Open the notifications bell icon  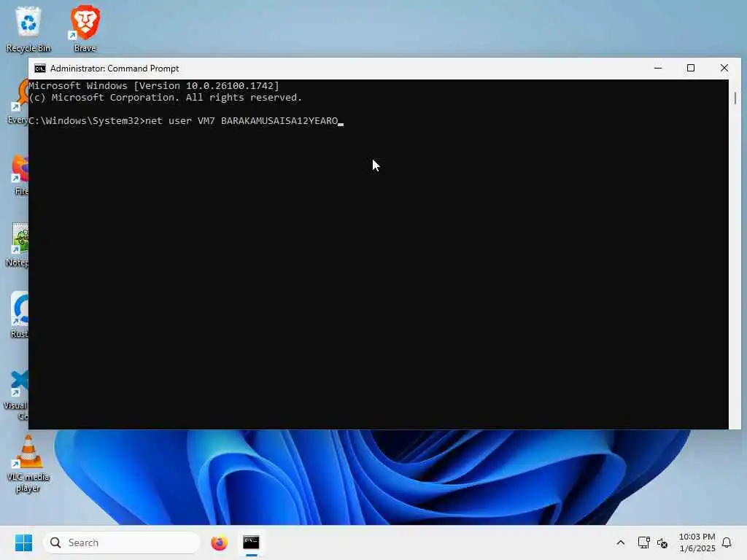tap(727, 542)
